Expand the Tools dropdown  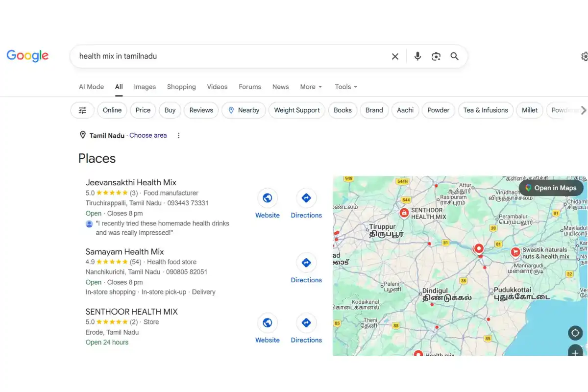346,87
